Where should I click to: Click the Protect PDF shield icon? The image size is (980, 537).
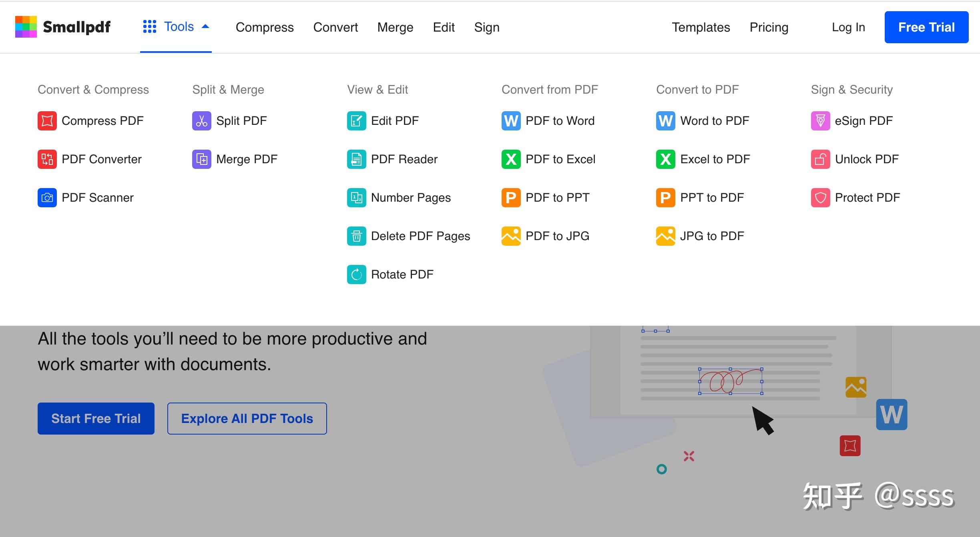point(820,198)
